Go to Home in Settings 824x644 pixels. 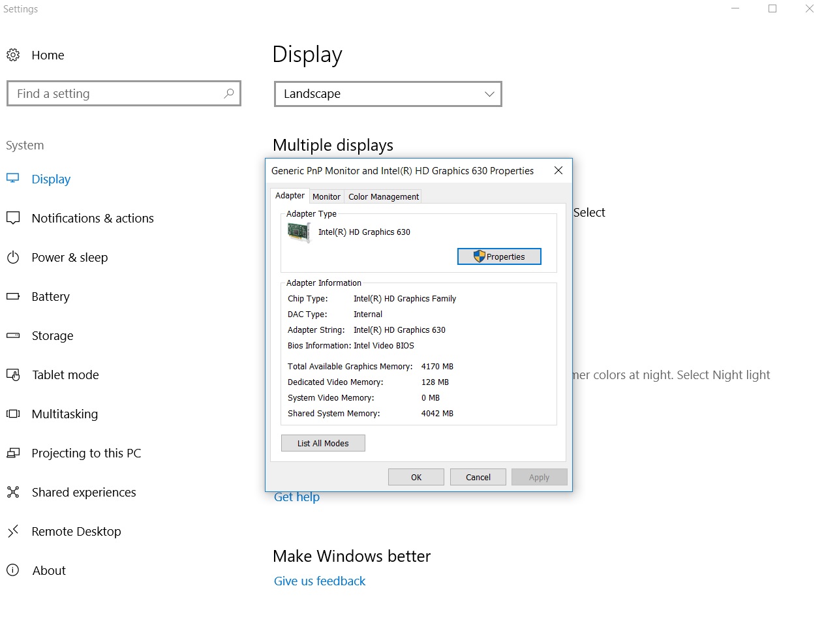[x=48, y=55]
